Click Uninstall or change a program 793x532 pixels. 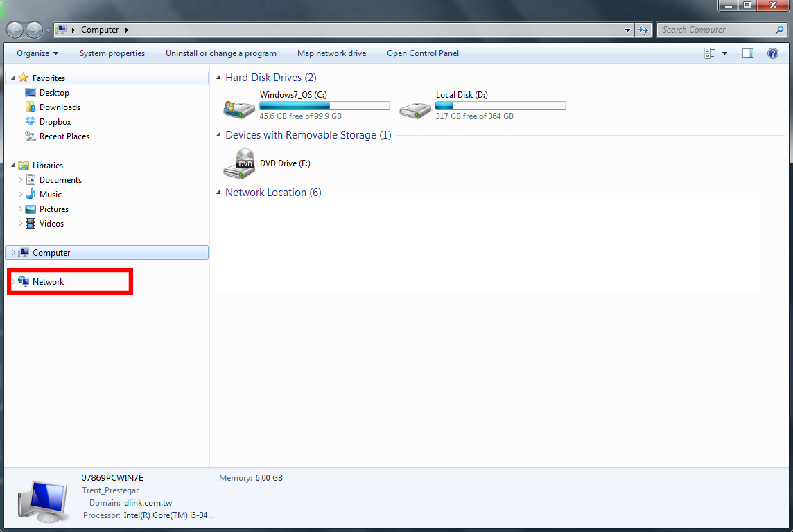tap(220, 53)
